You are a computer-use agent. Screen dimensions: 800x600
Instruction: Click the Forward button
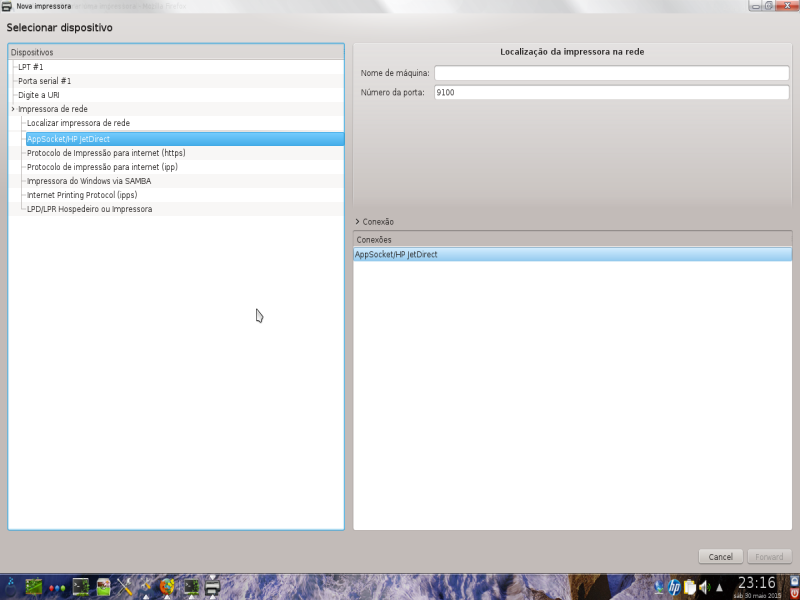point(769,557)
